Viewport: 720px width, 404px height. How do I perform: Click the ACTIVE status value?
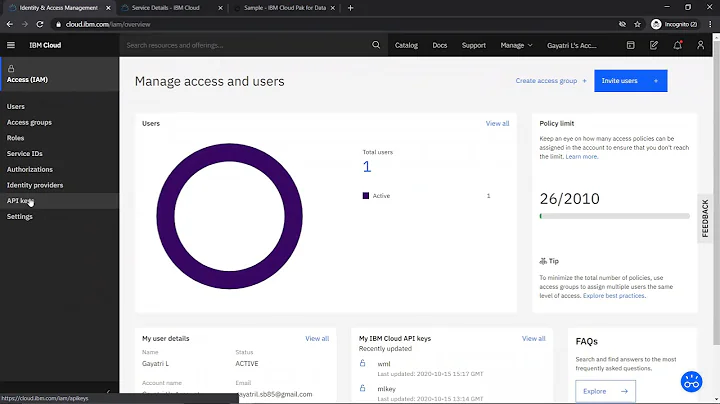[247, 363]
